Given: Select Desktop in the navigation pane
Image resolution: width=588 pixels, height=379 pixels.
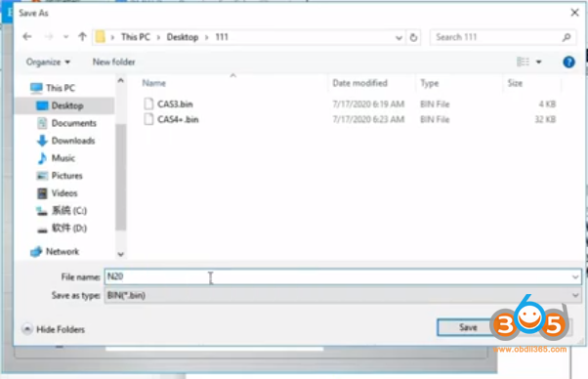Looking at the screenshot, I should click(x=67, y=105).
